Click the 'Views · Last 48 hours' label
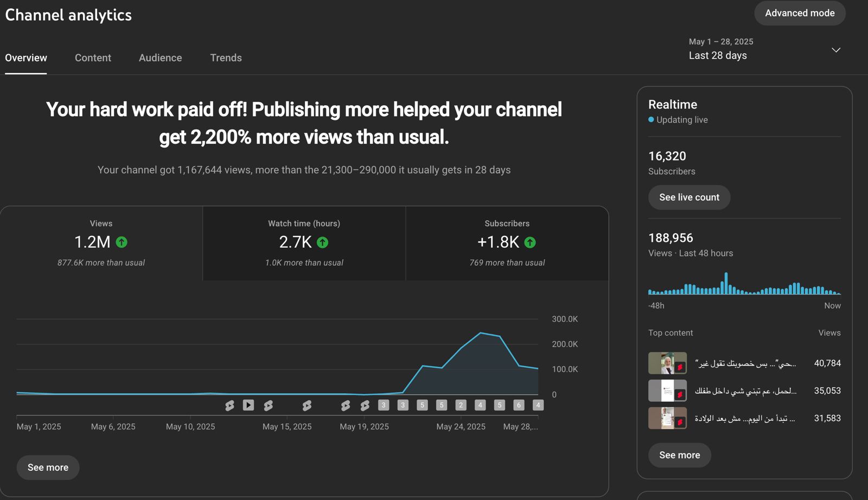 691,253
